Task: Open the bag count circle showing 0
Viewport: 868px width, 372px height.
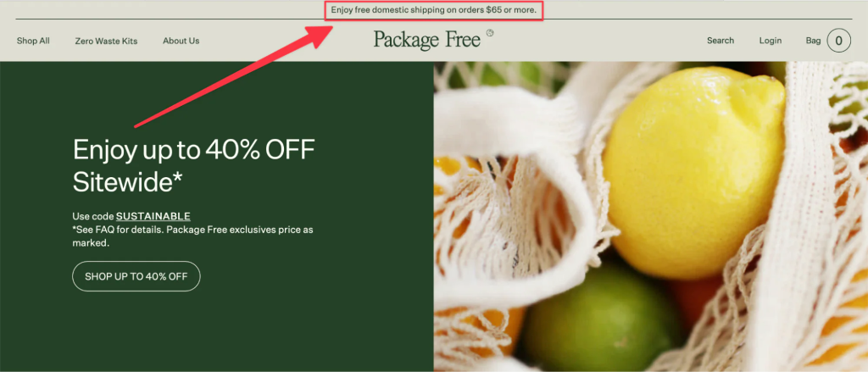Action: point(838,41)
